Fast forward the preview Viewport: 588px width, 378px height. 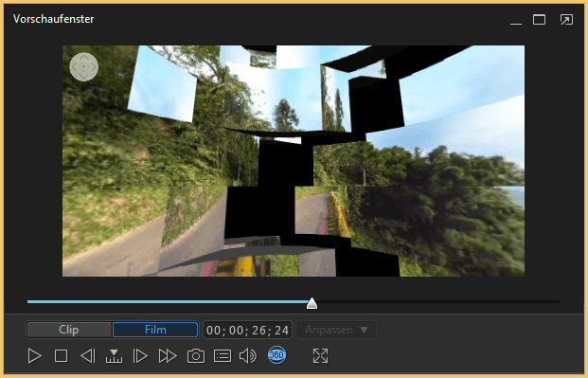pyautogui.click(x=168, y=356)
